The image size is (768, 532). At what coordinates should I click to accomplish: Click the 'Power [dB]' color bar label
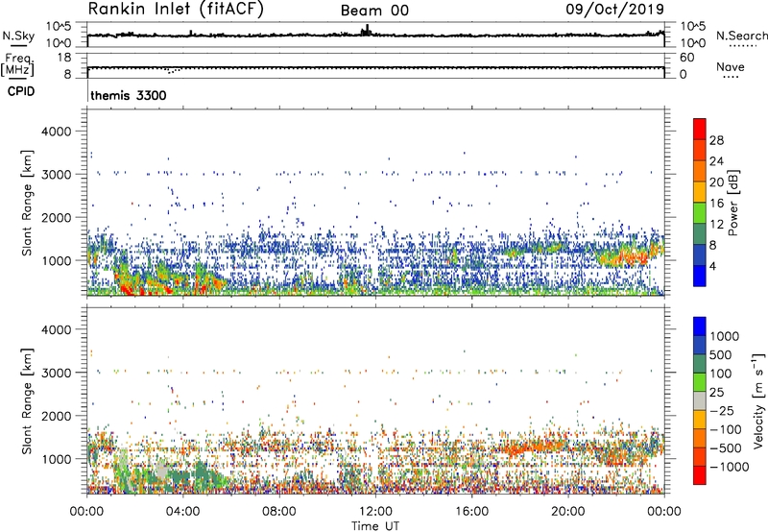[x=732, y=203]
